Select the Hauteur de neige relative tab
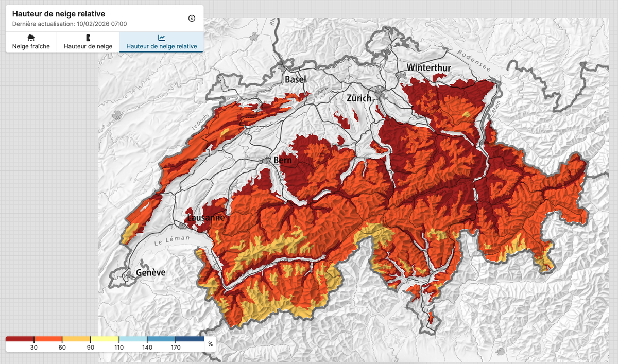Screen dimensions: 618x364 pyautogui.click(x=161, y=42)
